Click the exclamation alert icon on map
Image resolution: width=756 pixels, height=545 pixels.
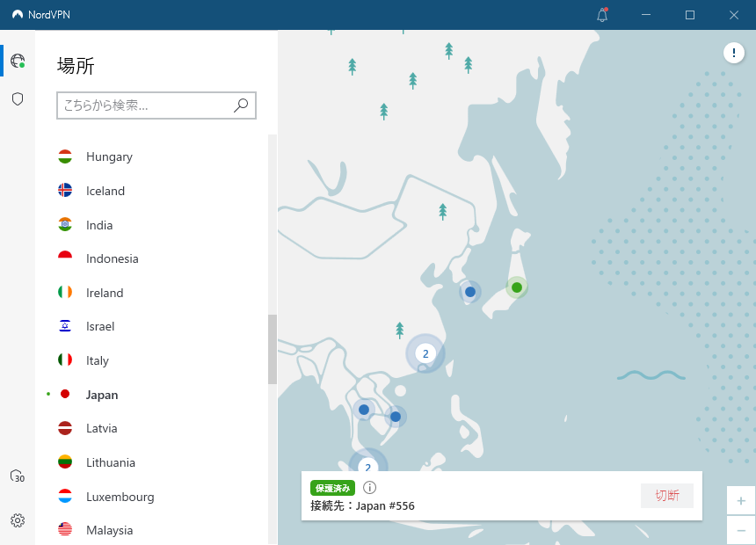[x=734, y=53]
